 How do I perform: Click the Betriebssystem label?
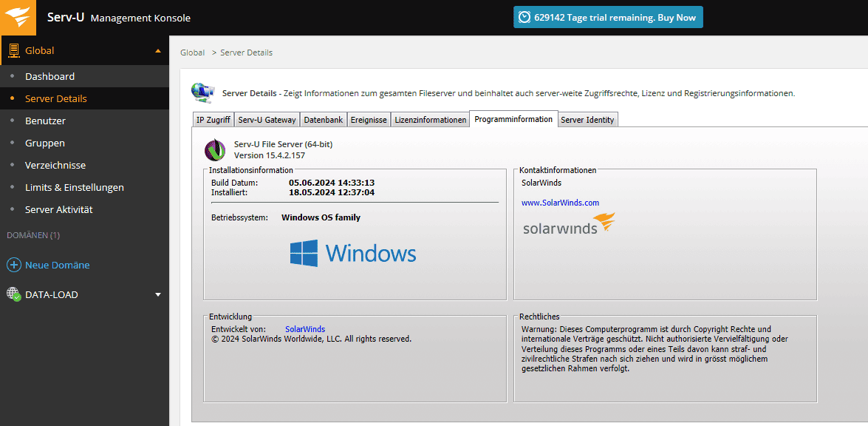[239, 217]
